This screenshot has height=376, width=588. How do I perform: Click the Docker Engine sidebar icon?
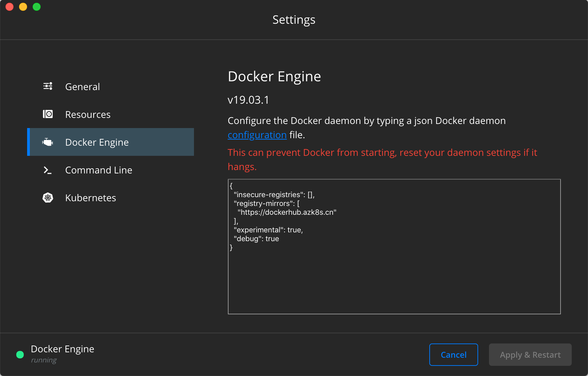[48, 142]
